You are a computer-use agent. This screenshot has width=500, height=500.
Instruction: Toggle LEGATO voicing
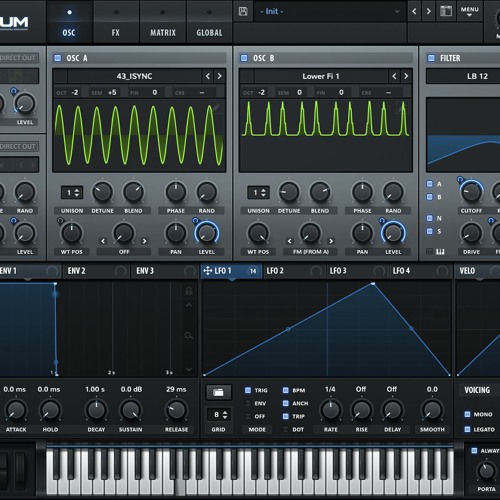pyautogui.click(x=467, y=429)
